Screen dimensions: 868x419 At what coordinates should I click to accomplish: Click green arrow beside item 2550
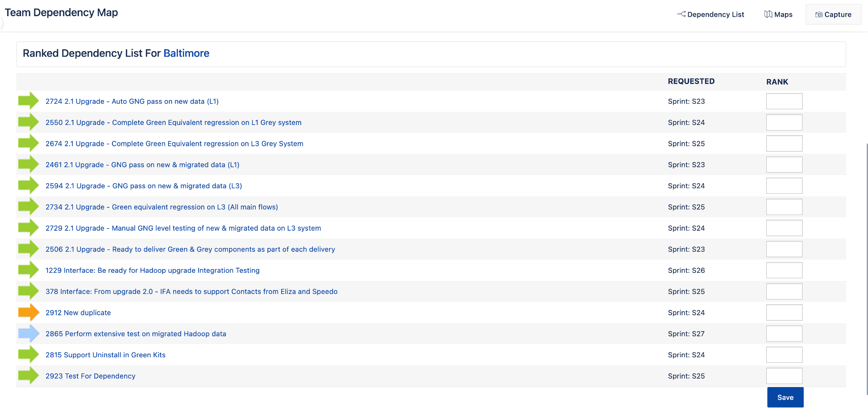click(28, 122)
